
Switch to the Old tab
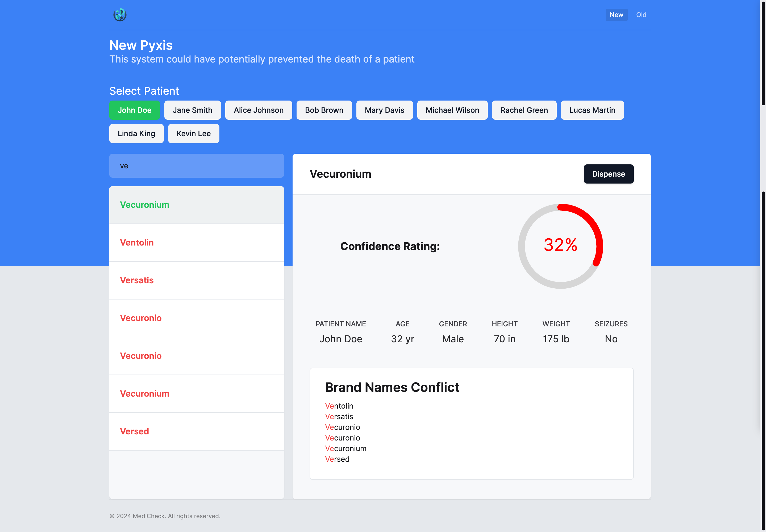pyautogui.click(x=641, y=15)
